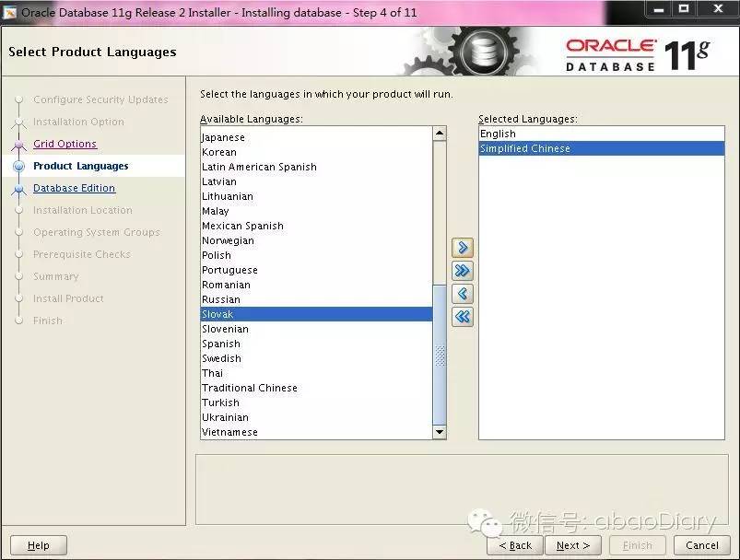Select Vietnamese in Available Languages
The image size is (740, 560).
click(x=316, y=432)
